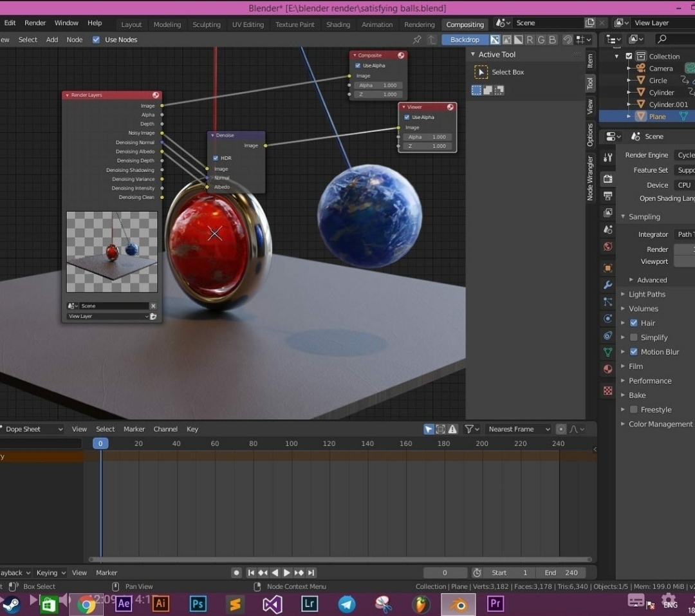Launch Photoshop from the taskbar
The width and height of the screenshot is (695, 616).
(198, 604)
